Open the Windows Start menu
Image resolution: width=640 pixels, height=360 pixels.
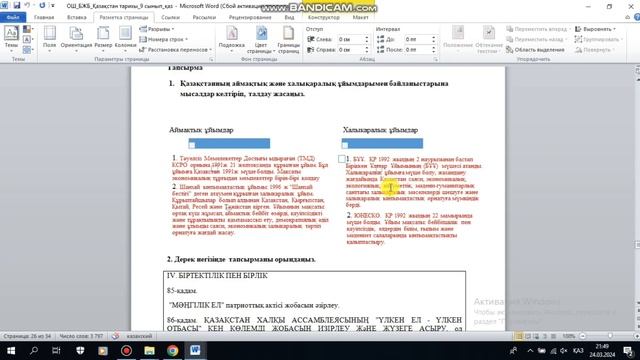[11, 351]
